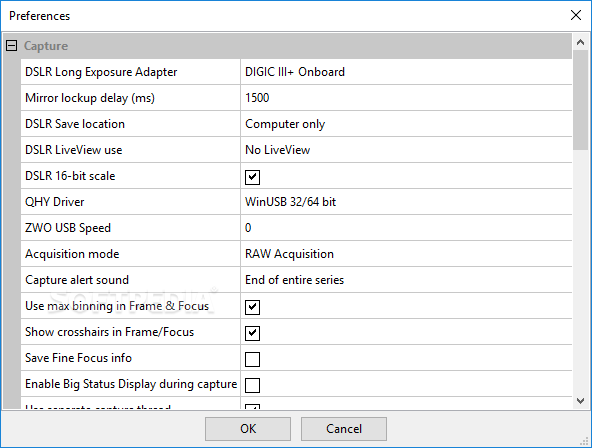Select the Capture alert sound label
The height and width of the screenshot is (448, 592).
(77, 280)
